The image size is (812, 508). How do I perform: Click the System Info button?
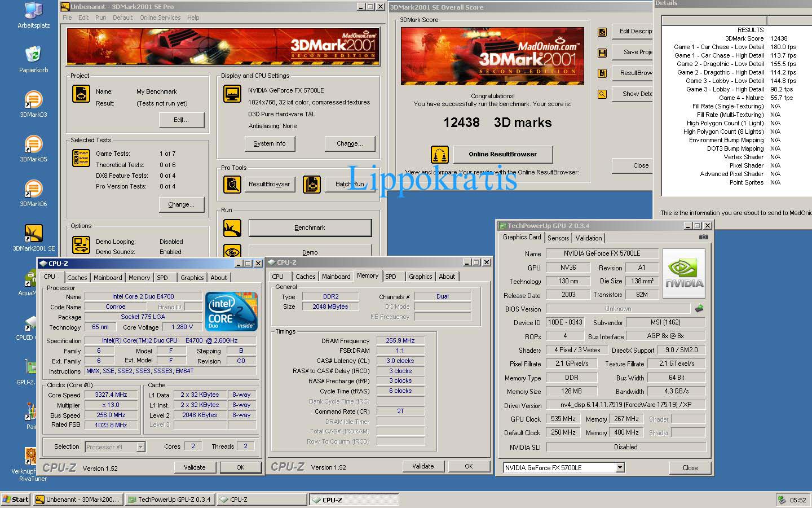tap(270, 143)
